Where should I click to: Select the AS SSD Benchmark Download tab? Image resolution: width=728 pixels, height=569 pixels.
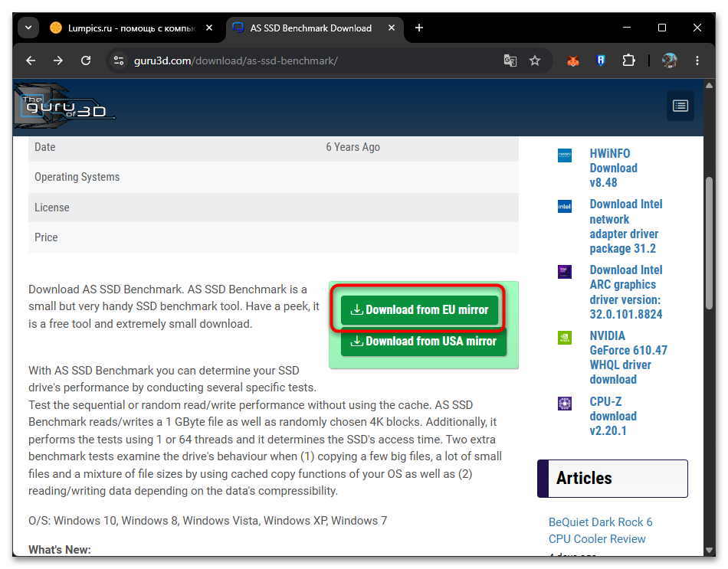[311, 28]
